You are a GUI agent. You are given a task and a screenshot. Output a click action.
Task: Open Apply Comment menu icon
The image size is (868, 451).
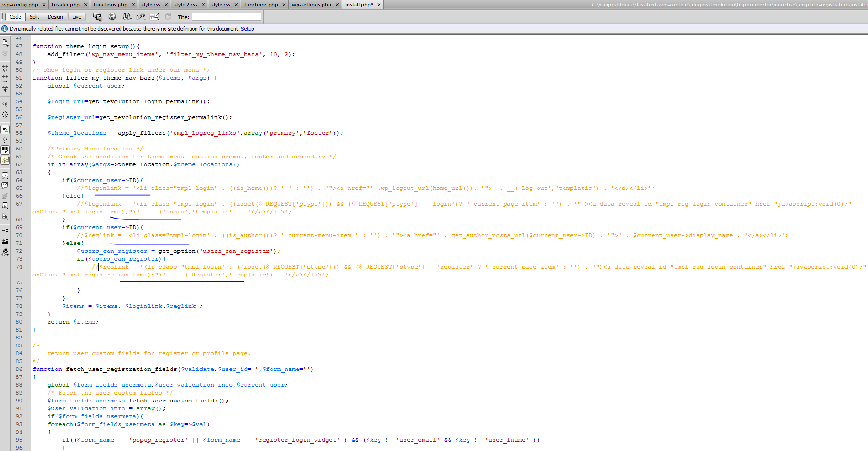[x=5, y=175]
